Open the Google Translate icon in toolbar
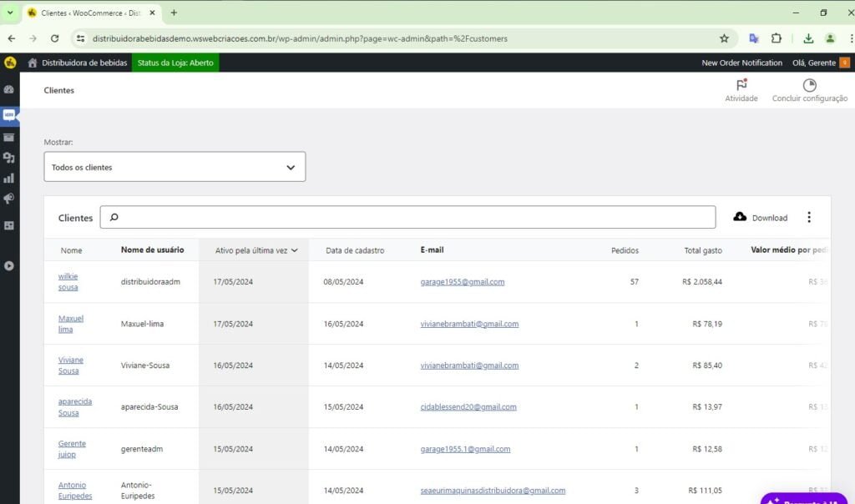 [x=754, y=38]
